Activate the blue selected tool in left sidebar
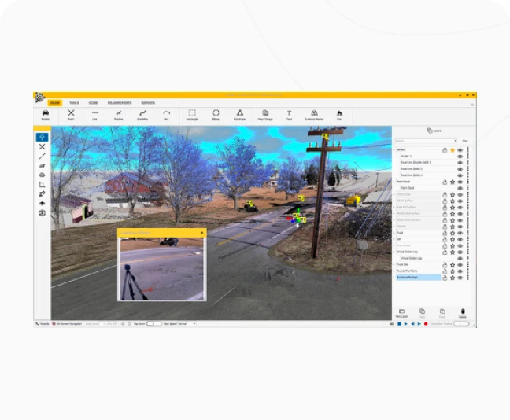 coord(42,137)
